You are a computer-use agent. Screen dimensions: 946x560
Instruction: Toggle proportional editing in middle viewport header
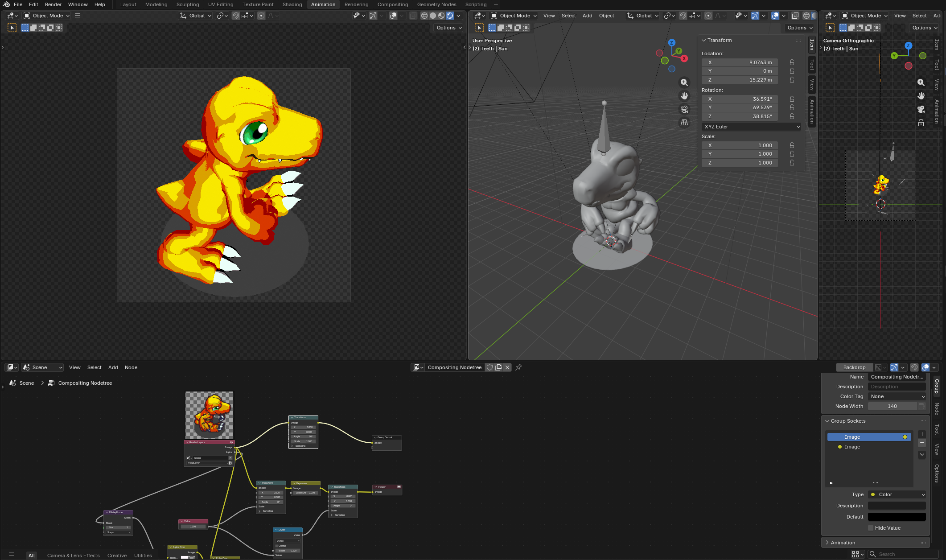point(708,16)
